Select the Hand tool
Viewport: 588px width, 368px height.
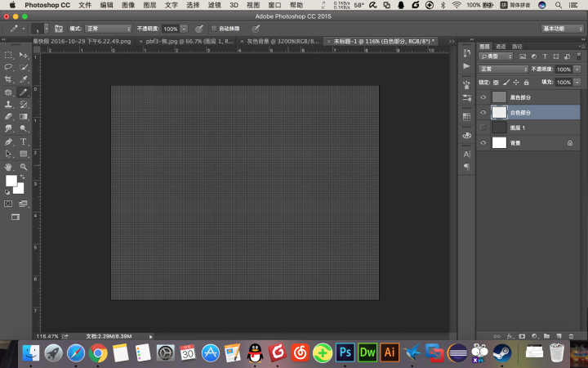[x=8, y=167]
